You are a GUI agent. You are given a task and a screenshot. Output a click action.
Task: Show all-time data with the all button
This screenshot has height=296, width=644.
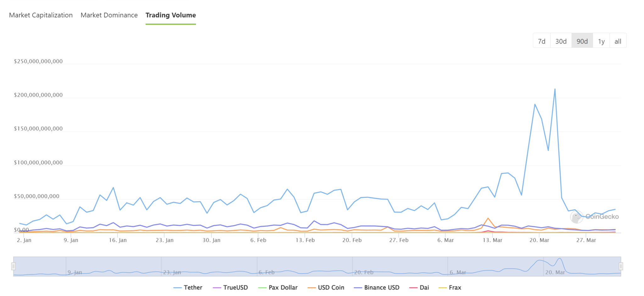tap(618, 41)
